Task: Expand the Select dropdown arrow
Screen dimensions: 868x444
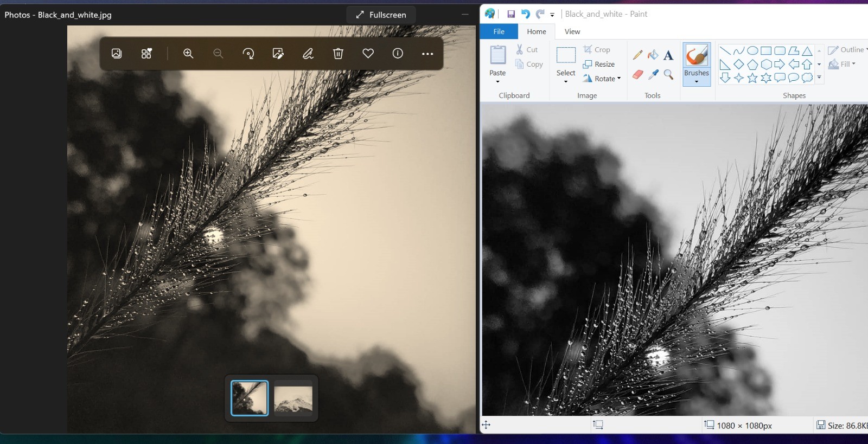Action: tap(566, 82)
